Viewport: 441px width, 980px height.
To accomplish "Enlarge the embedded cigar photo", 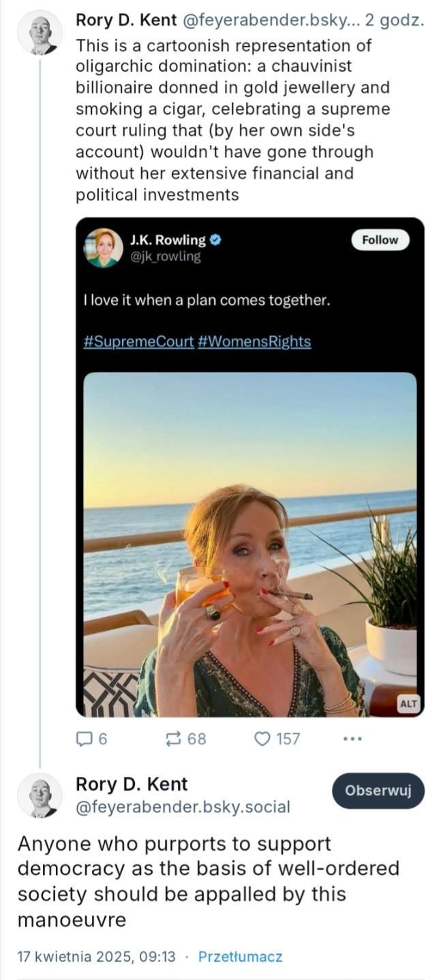I will [249, 545].
